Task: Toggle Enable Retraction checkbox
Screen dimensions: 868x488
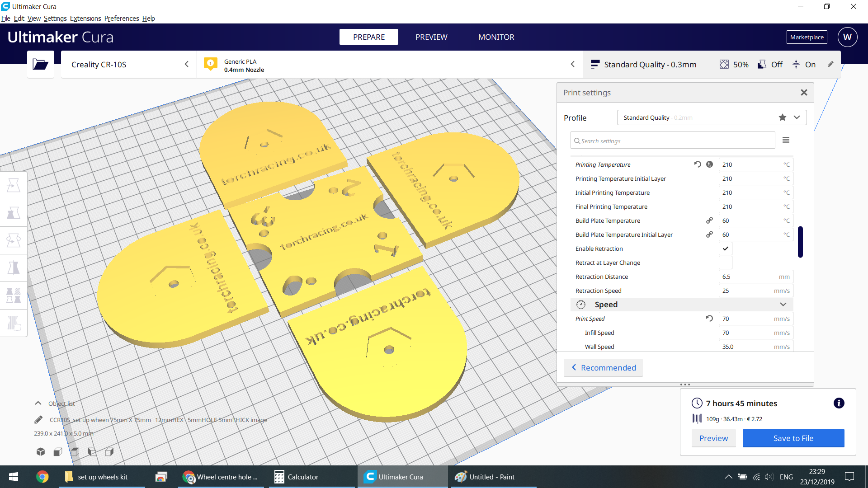Action: 726,249
